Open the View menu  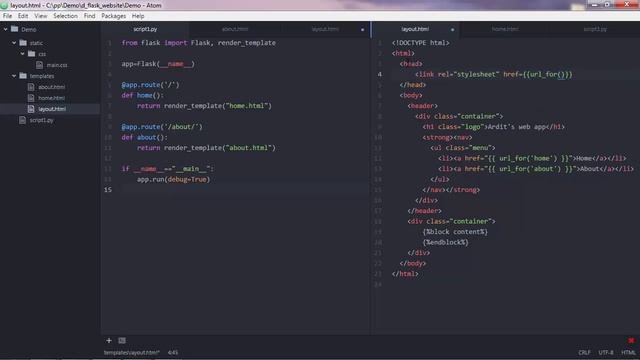click(40, 16)
